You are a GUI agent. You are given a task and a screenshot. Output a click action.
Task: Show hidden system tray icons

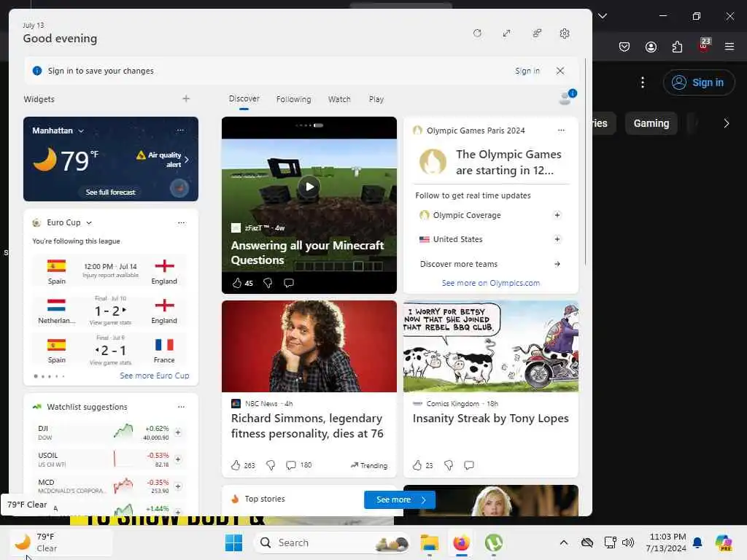point(564,542)
